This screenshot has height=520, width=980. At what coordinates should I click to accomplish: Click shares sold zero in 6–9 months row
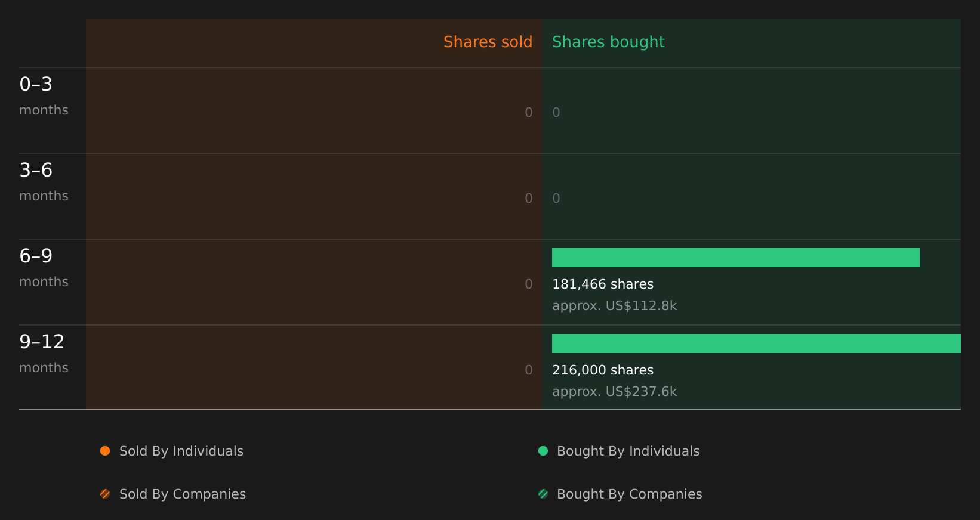coord(529,284)
